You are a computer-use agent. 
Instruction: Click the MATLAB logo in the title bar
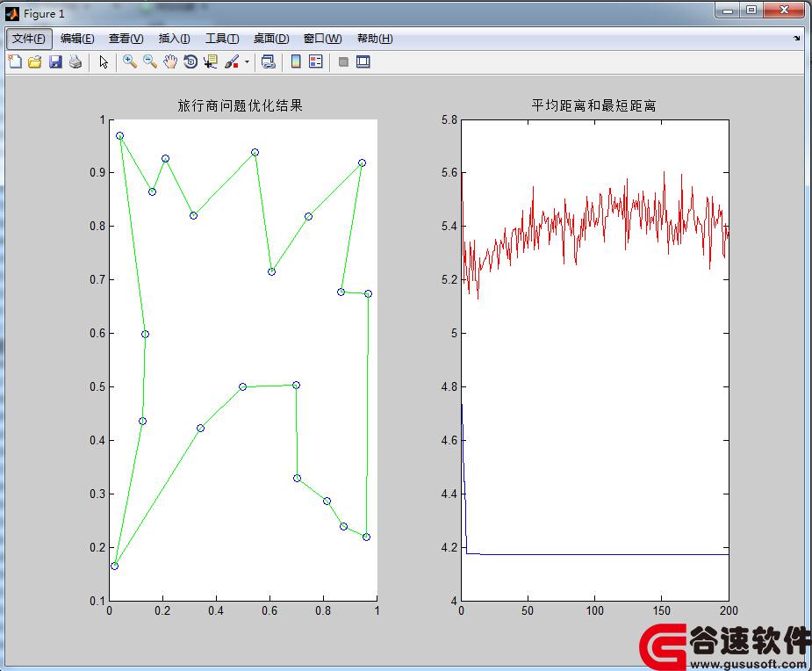pyautogui.click(x=12, y=14)
